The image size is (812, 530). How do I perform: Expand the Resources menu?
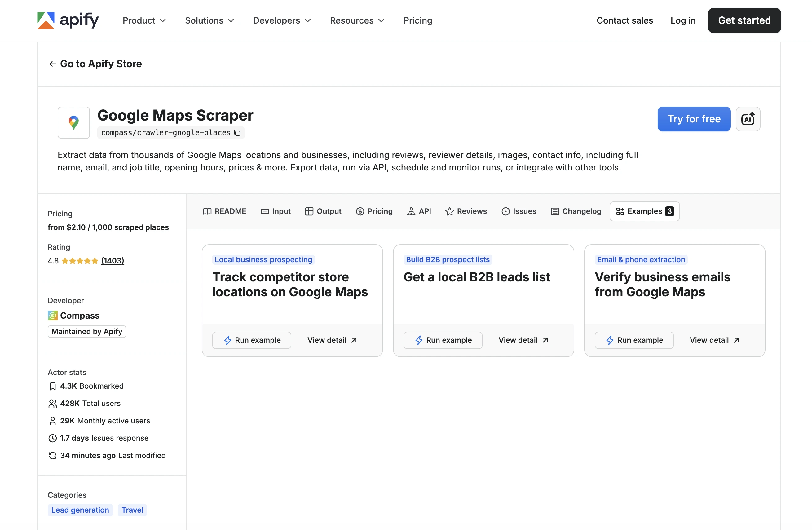[x=357, y=20]
